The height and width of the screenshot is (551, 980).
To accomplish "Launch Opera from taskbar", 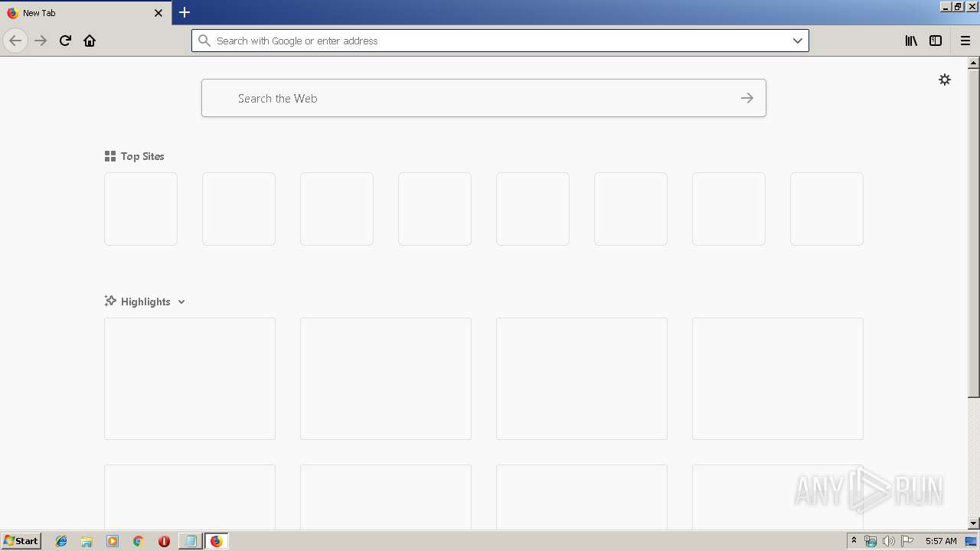I will 164,541.
